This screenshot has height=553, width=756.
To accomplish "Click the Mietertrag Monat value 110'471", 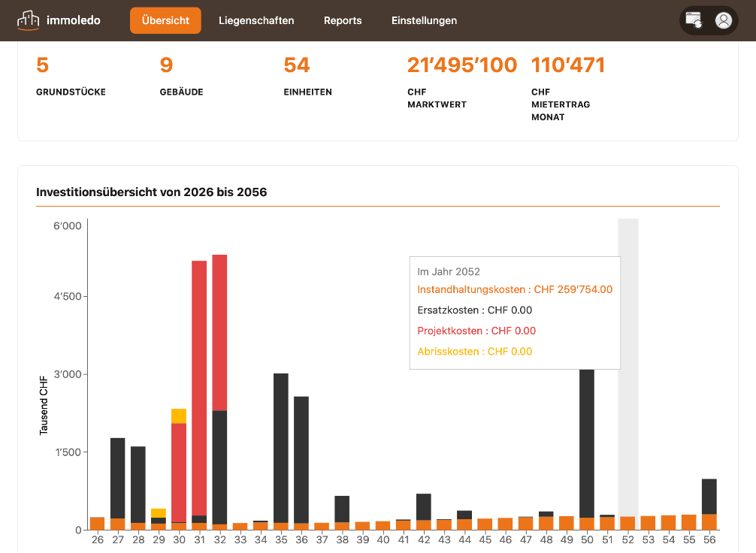I will coord(567,65).
